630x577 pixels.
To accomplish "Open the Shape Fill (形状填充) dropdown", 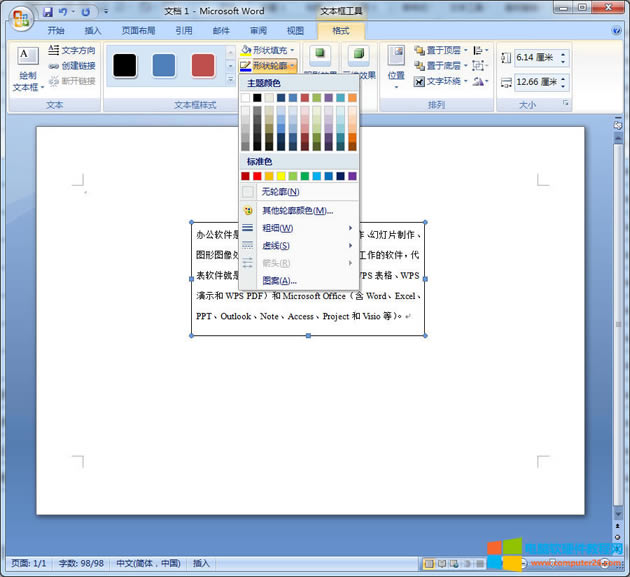I will pos(270,50).
